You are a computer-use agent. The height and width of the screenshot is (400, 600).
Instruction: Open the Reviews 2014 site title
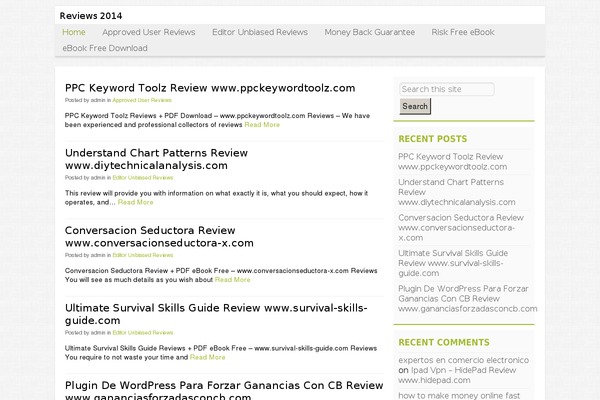click(91, 16)
